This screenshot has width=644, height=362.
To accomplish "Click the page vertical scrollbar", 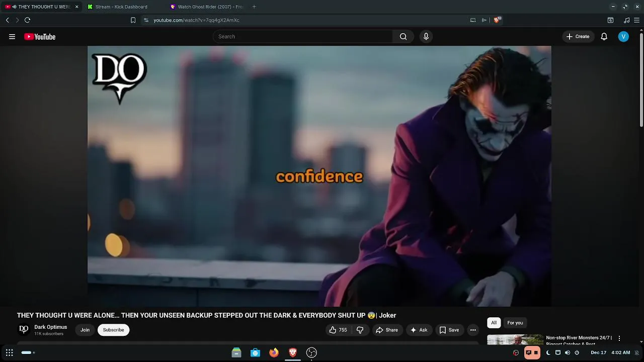I will pos(641,79).
